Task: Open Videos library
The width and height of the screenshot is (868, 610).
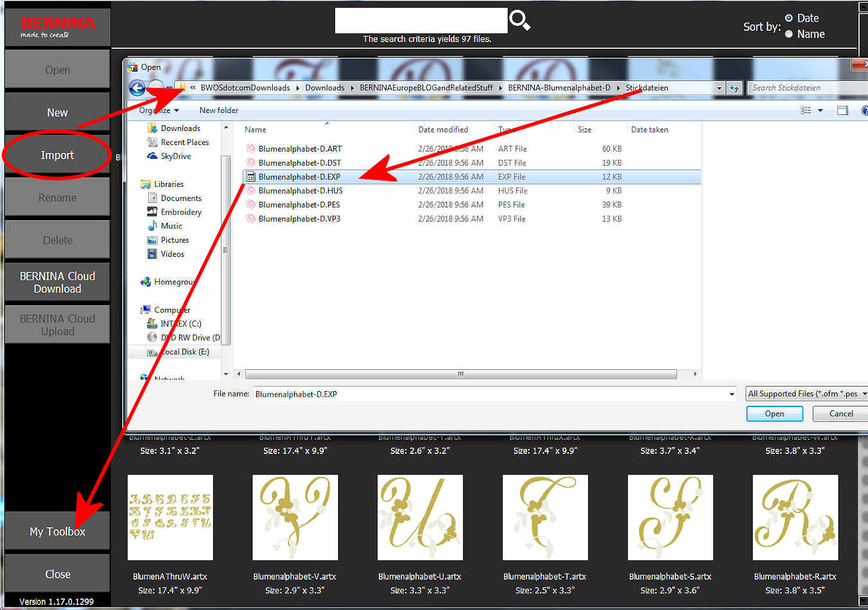Action: 166,254
